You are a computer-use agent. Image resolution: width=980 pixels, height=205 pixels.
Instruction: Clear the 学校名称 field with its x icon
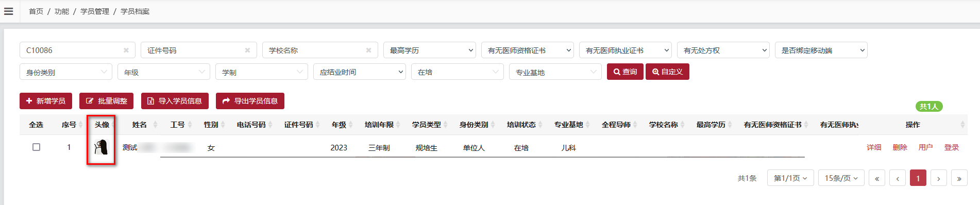[368, 50]
